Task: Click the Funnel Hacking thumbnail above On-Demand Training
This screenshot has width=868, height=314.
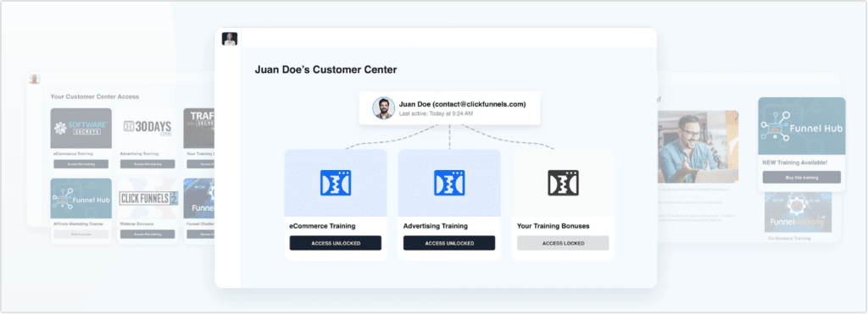Action: [x=798, y=212]
